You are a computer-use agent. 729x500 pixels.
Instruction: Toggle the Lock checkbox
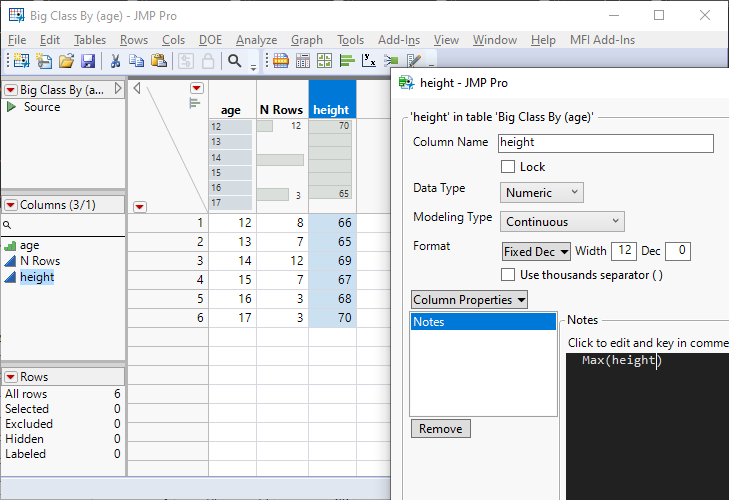click(x=508, y=167)
